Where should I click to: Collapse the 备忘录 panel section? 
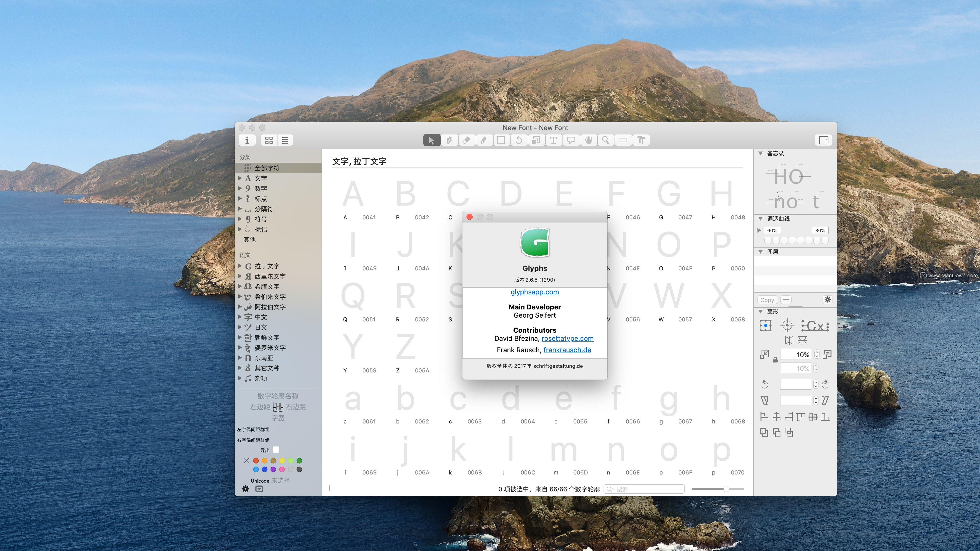pyautogui.click(x=761, y=153)
